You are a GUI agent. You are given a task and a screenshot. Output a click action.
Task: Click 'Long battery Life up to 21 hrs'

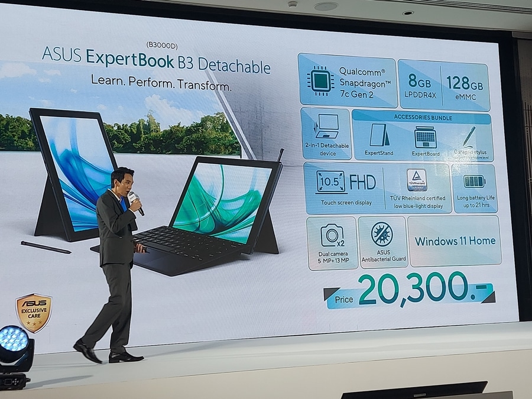click(476, 202)
